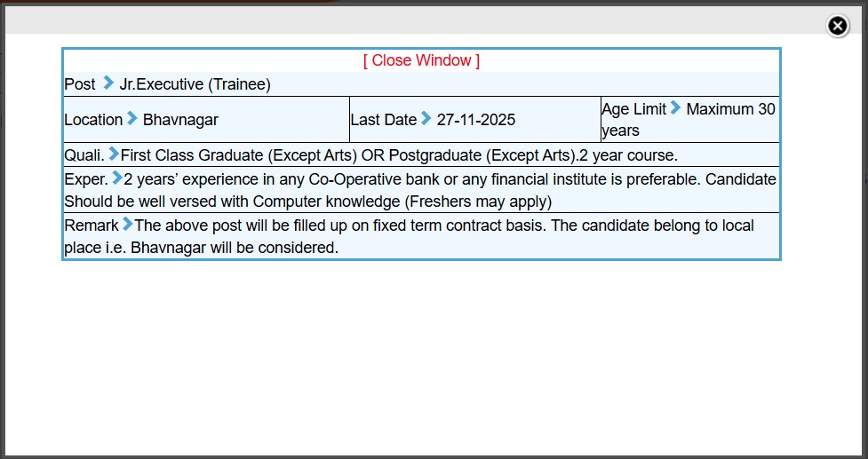
Task: Click the last date 27-11-2025
Action: 475,120
